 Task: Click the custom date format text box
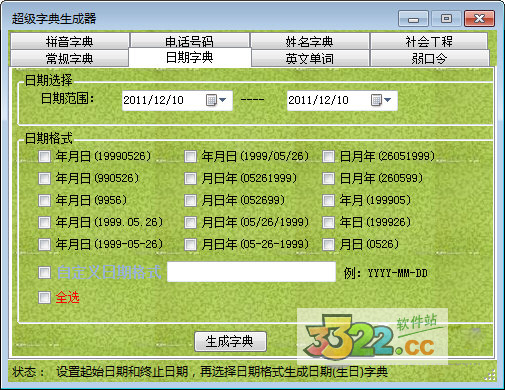[251, 272]
